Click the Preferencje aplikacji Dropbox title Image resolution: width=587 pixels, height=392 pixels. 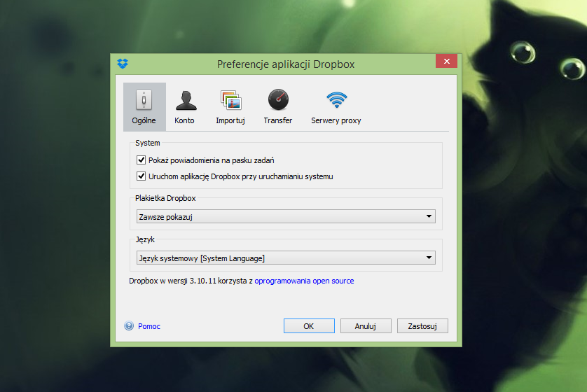point(286,64)
